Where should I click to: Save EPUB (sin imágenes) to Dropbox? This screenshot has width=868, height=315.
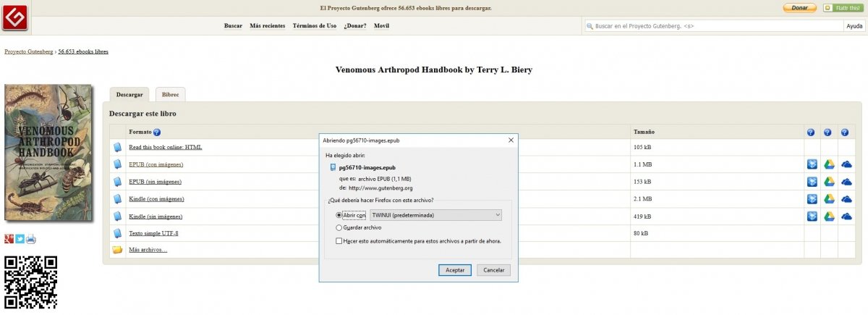[812, 182]
